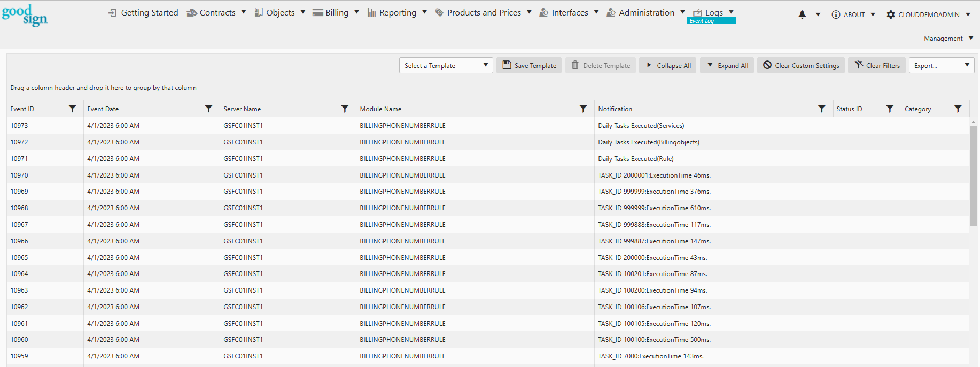980x367 pixels.
Task: Expand the notifications bell dropdown arrow
Action: pos(818,14)
